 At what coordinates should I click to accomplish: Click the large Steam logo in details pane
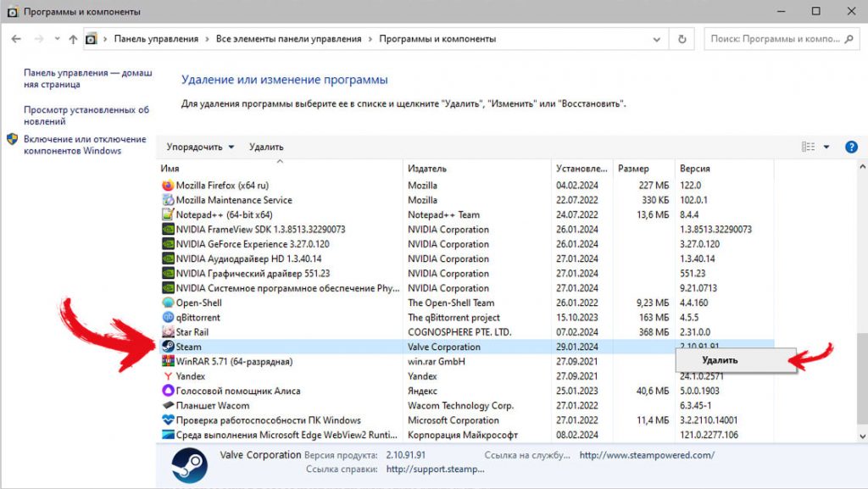[x=189, y=465]
